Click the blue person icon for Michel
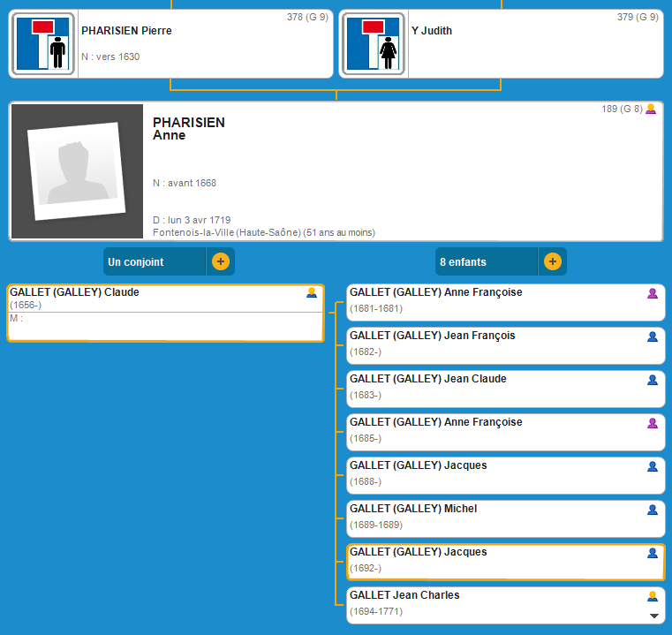672x635 pixels. [x=653, y=510]
